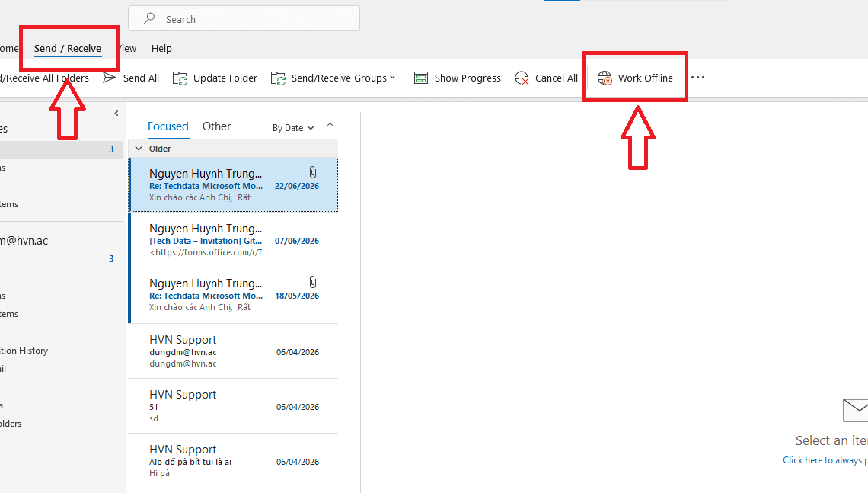This screenshot has height=493, width=868.
Task: Select the Send / Receive ribbon tab
Action: (68, 48)
